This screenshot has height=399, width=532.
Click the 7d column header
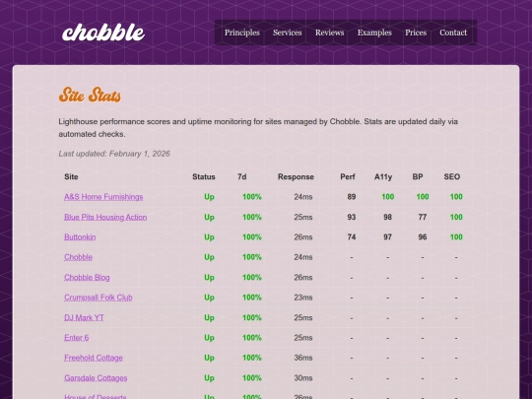(x=242, y=176)
